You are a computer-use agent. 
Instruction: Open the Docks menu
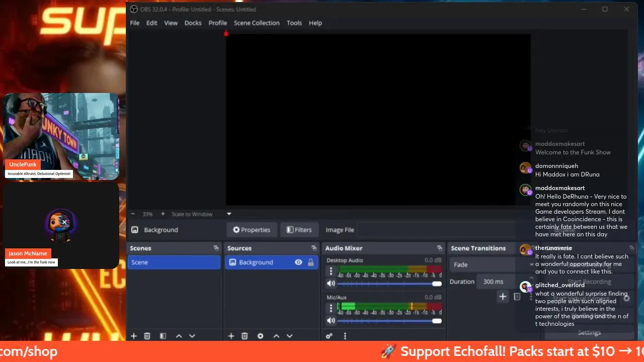tap(193, 23)
